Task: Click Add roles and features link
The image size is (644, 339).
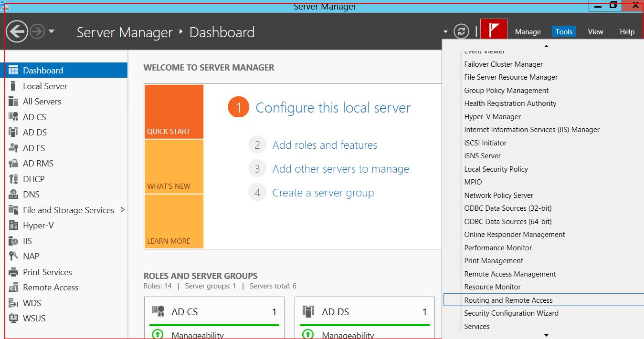Action: 325,145
